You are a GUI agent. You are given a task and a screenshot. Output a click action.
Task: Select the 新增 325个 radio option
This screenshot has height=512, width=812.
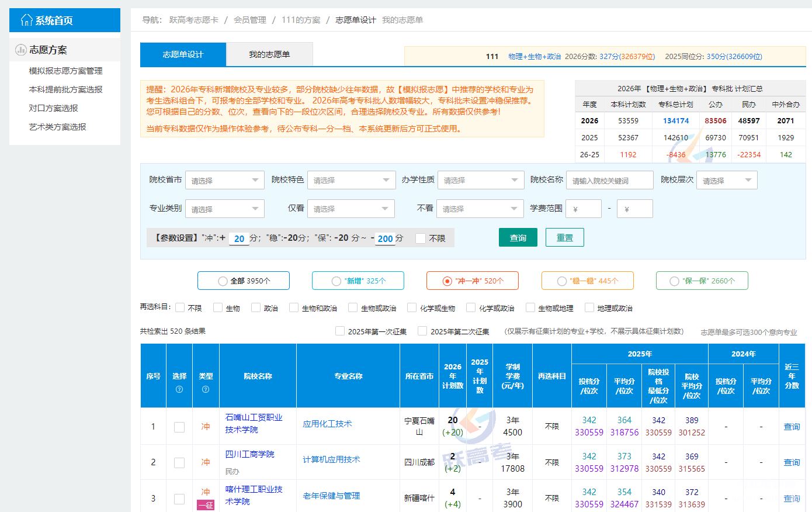coord(358,281)
